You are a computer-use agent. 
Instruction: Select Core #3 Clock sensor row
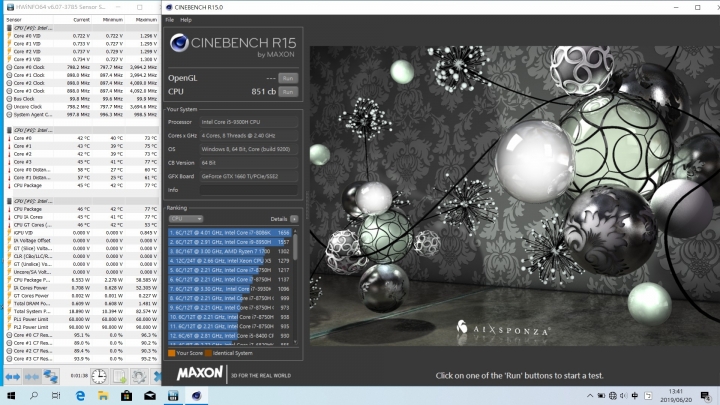[x=82, y=91]
